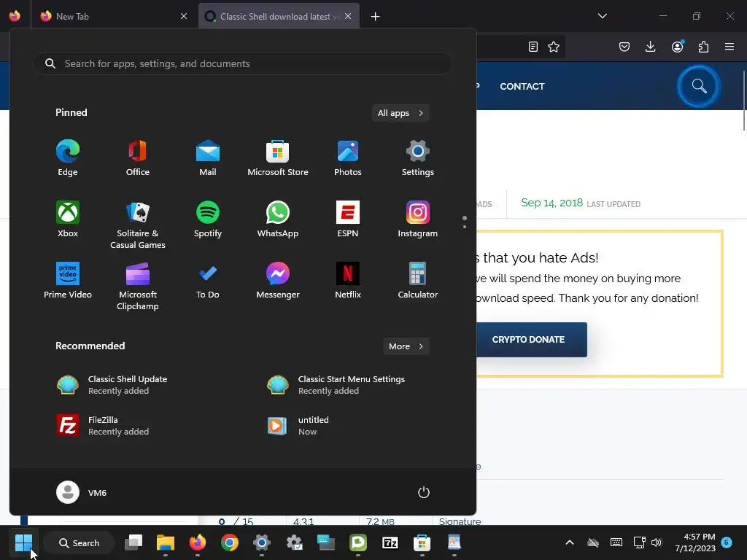
Task: Open Task View on taskbar
Action: coord(133,542)
